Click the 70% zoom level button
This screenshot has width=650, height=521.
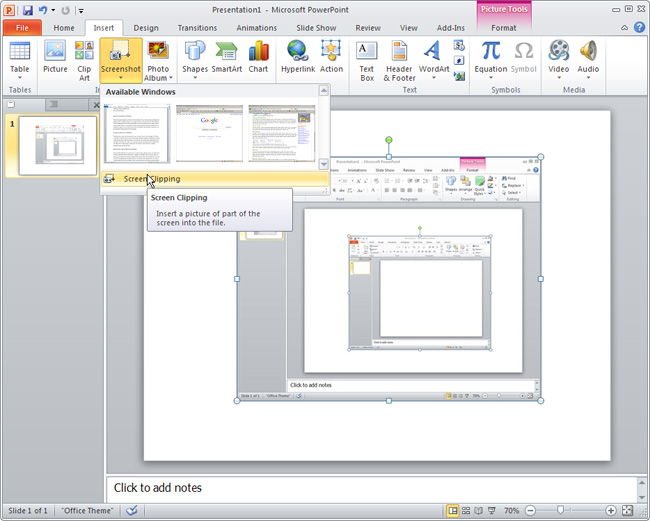512,510
